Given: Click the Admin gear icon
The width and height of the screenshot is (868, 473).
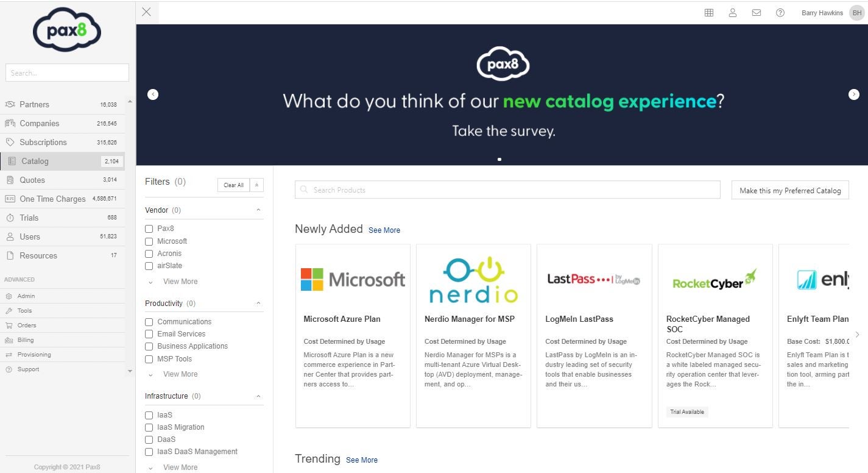Looking at the screenshot, I should (9, 296).
